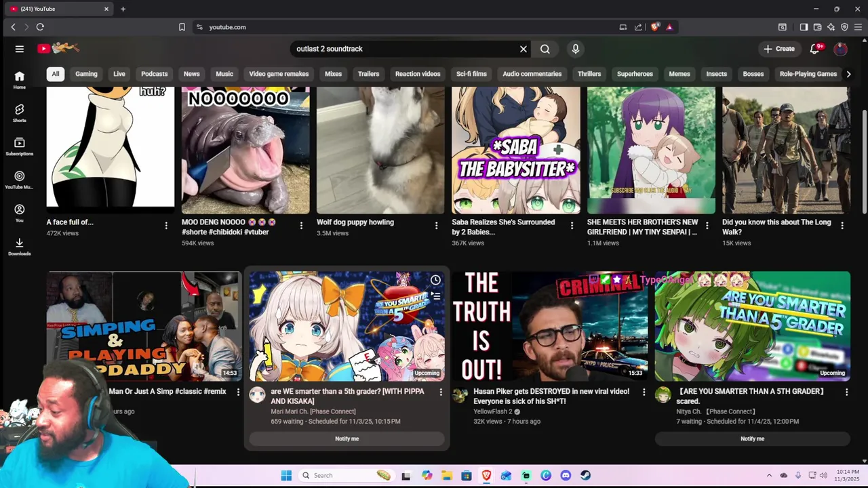Click the Create button

(778, 49)
